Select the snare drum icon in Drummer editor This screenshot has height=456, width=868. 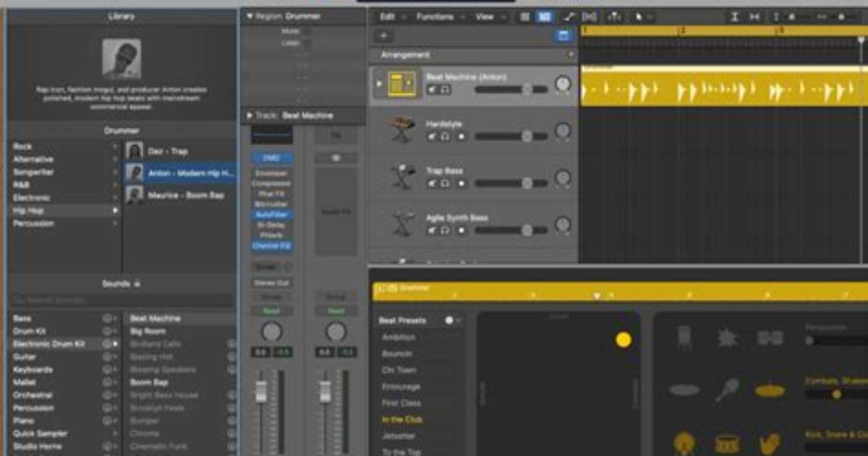pos(726,443)
